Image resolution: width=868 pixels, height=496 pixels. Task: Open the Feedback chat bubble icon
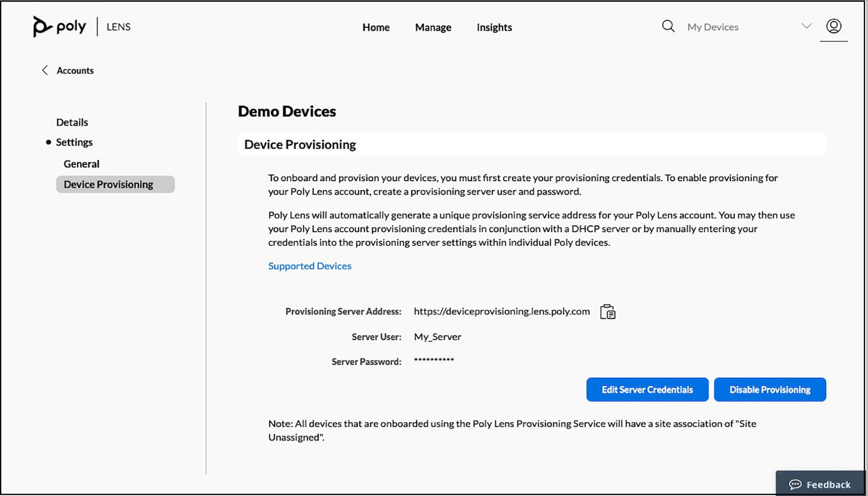(x=796, y=484)
